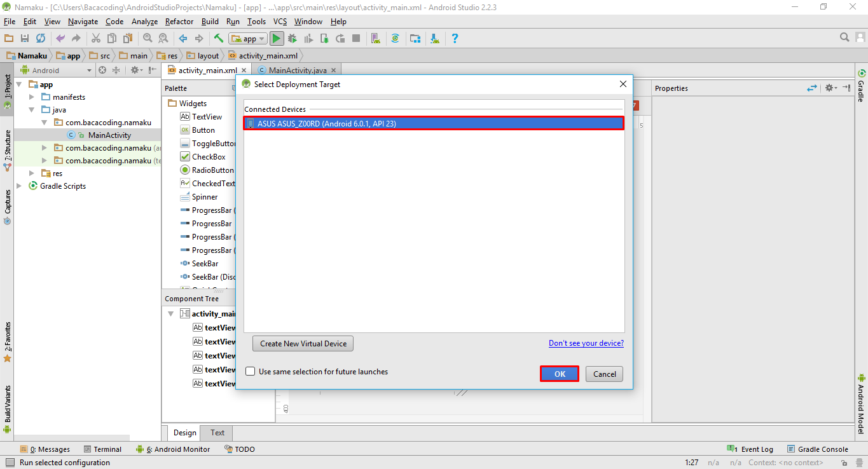868x469 pixels.
Task: Click the Find magnifier icon in toolbar
Action: (x=148, y=38)
